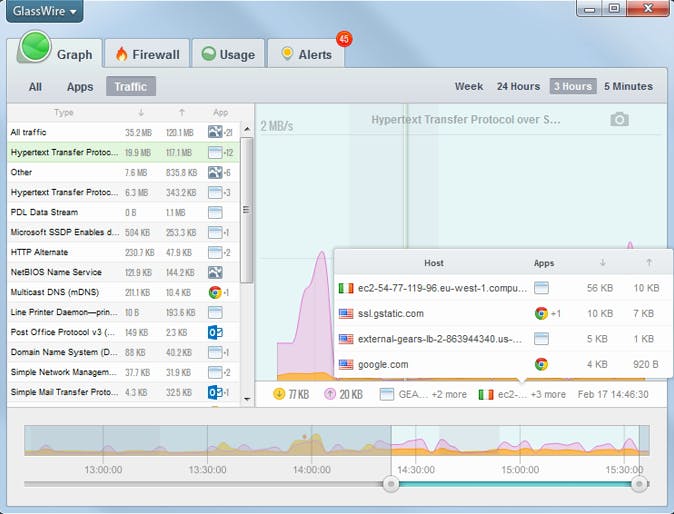674x514 pixels.
Task: Select the All view filter
Action: (35, 87)
